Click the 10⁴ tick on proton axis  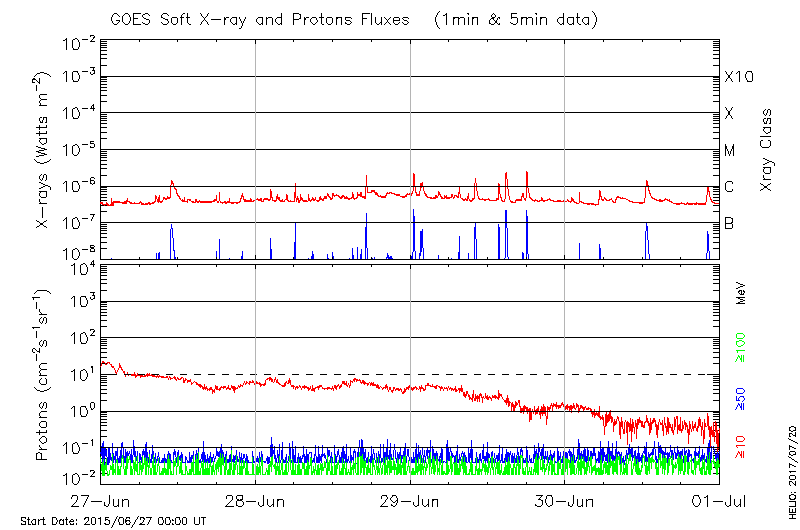click(82, 267)
